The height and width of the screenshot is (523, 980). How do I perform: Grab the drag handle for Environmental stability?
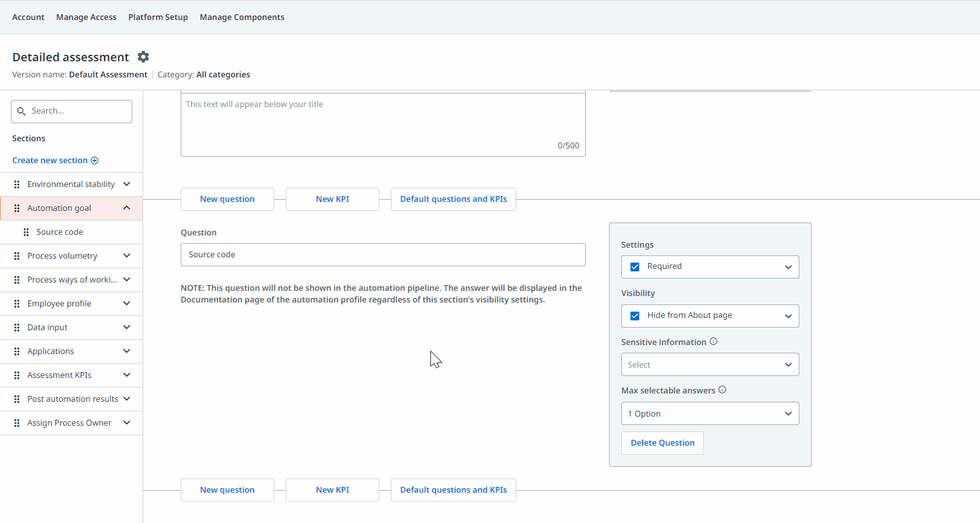point(17,184)
